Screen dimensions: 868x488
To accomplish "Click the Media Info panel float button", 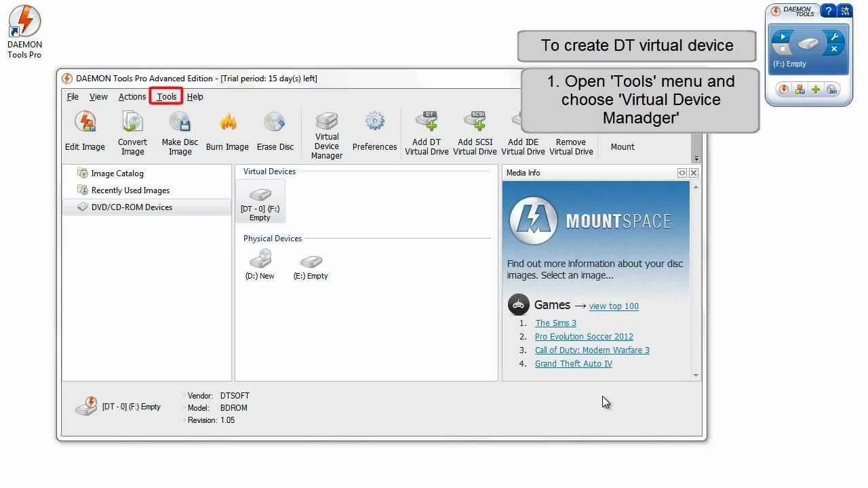I will 682,173.
